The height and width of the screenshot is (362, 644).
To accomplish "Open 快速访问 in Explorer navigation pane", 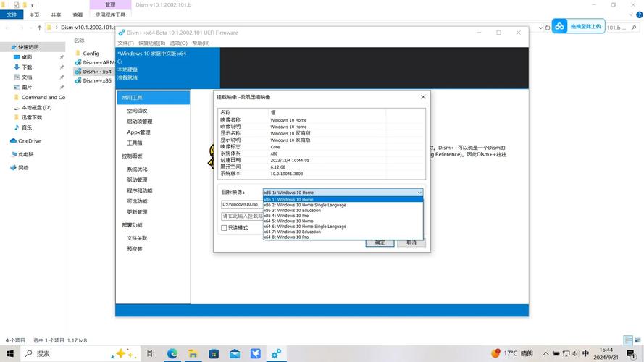I will tap(28, 47).
